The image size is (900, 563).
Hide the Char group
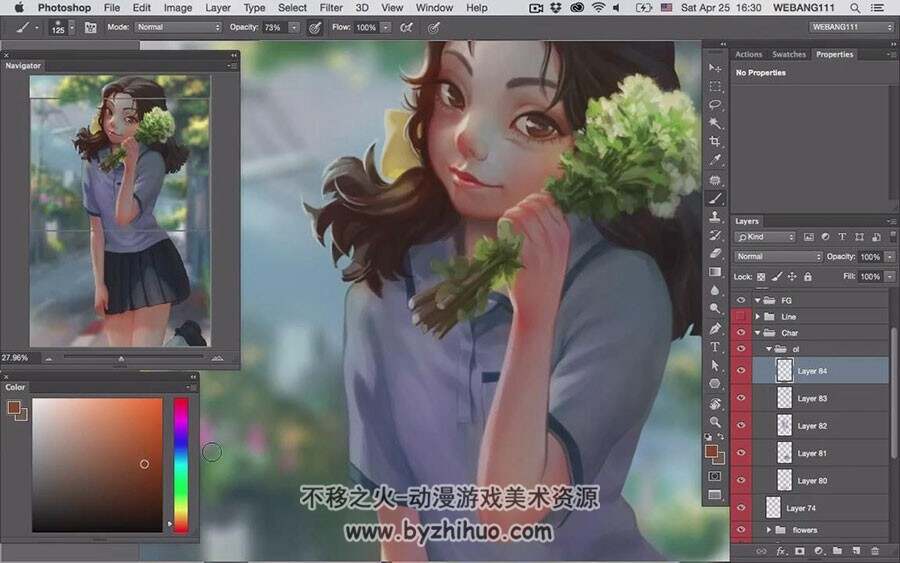coord(741,332)
